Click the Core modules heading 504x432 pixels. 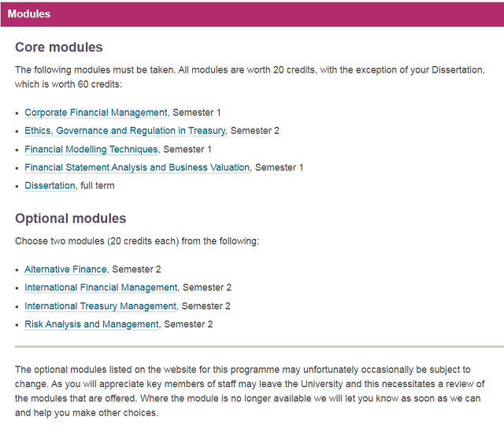[59, 47]
